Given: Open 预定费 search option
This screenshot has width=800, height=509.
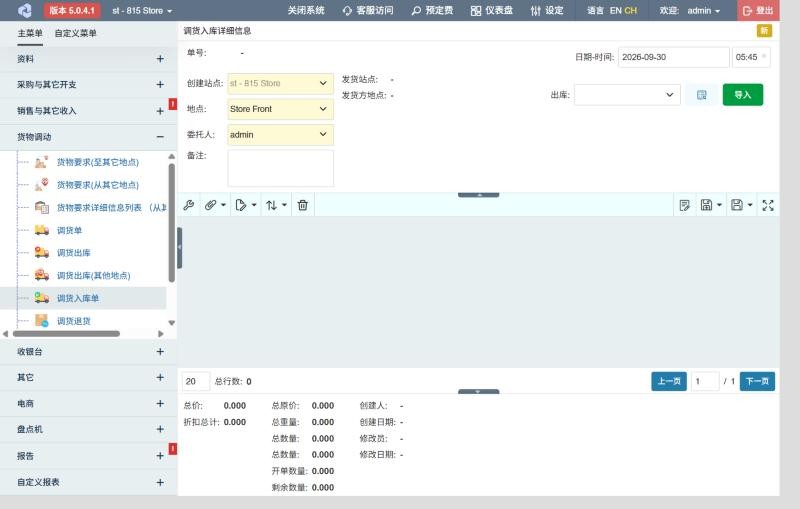Looking at the screenshot, I should coord(432,10).
